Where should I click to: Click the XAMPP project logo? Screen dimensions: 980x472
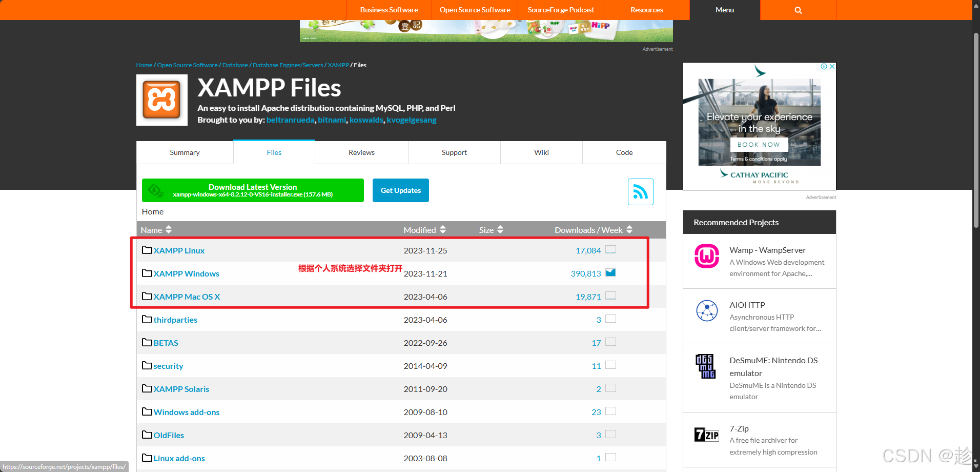click(162, 100)
